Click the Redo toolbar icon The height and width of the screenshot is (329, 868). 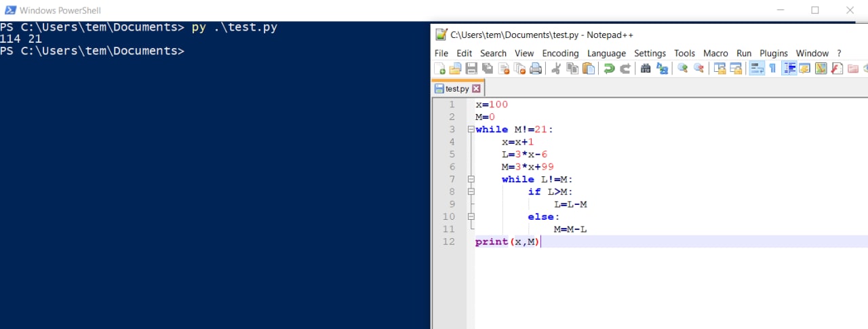pos(625,68)
